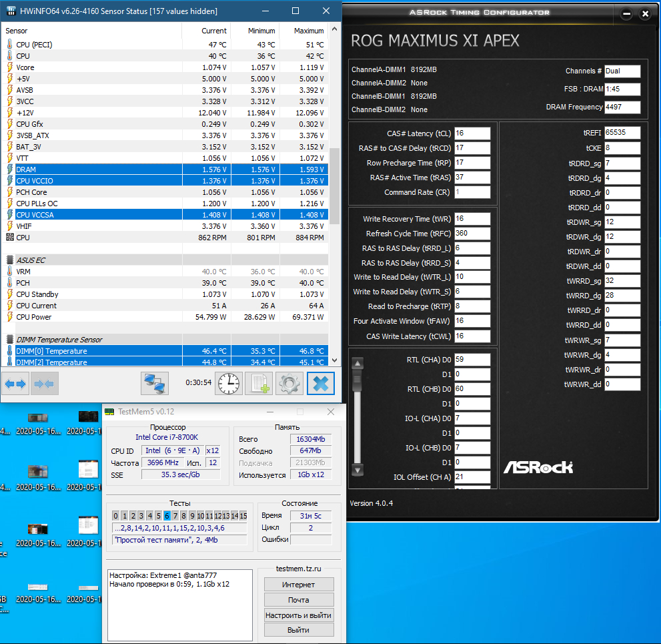This screenshot has width=661, height=644.
Task: Click the tREFI value field
Action: point(622,132)
